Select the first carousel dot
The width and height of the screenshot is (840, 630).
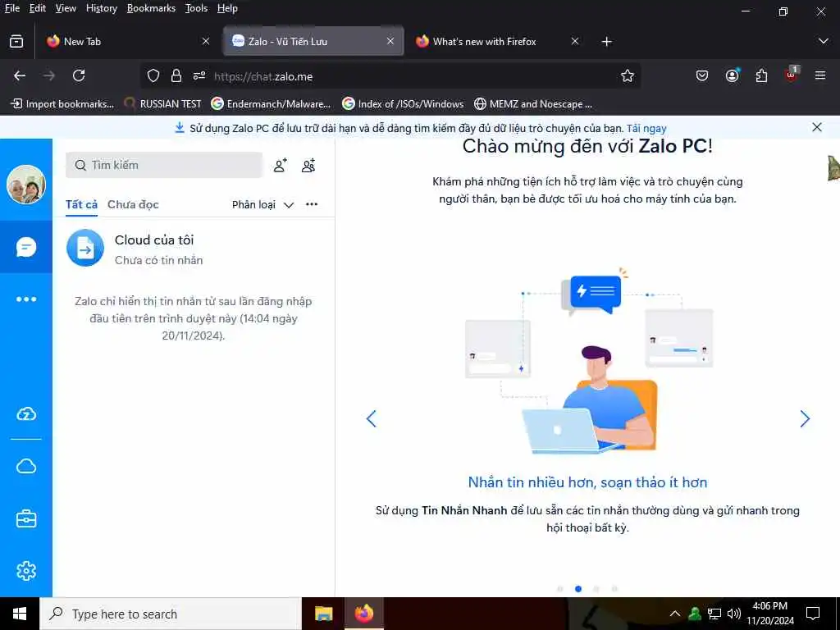[x=559, y=589]
